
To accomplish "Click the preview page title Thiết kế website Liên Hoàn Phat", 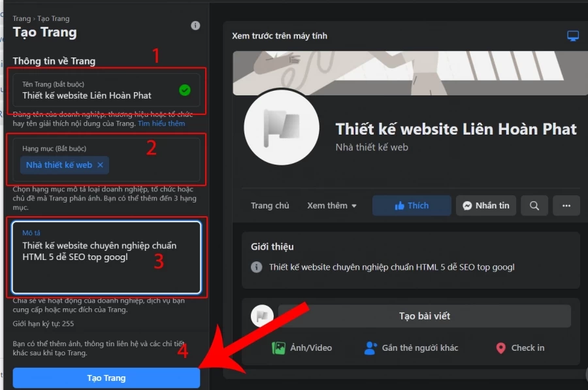I will tap(456, 129).
